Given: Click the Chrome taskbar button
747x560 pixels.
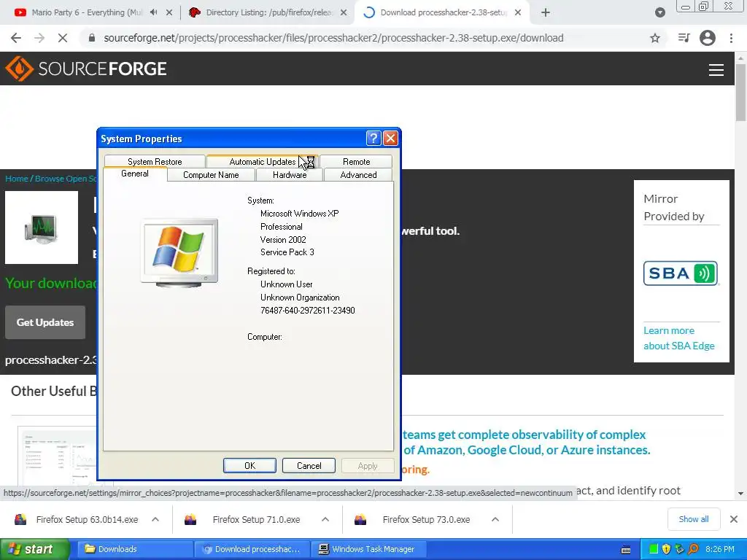Looking at the screenshot, I should (x=252, y=549).
